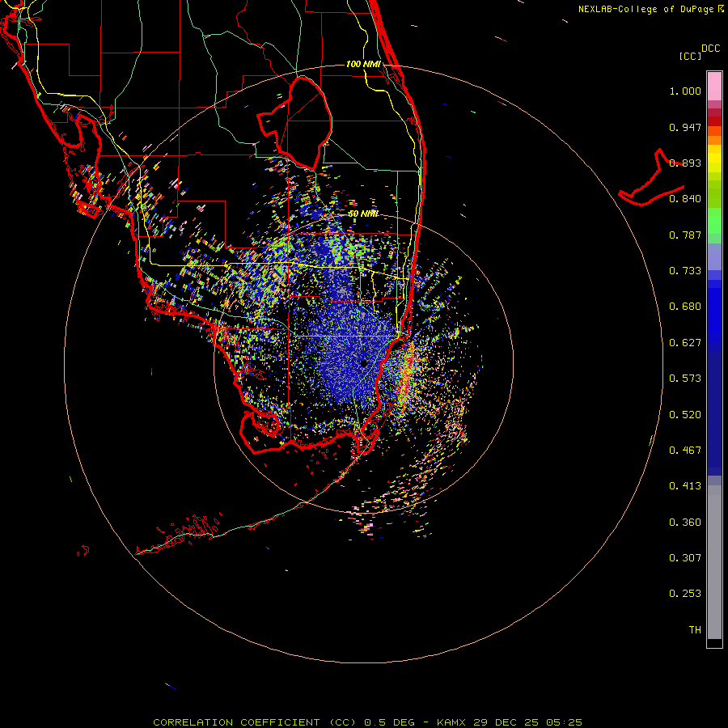Image resolution: width=728 pixels, height=728 pixels.
Task: Select the 0.307 scale value
Action: (685, 558)
